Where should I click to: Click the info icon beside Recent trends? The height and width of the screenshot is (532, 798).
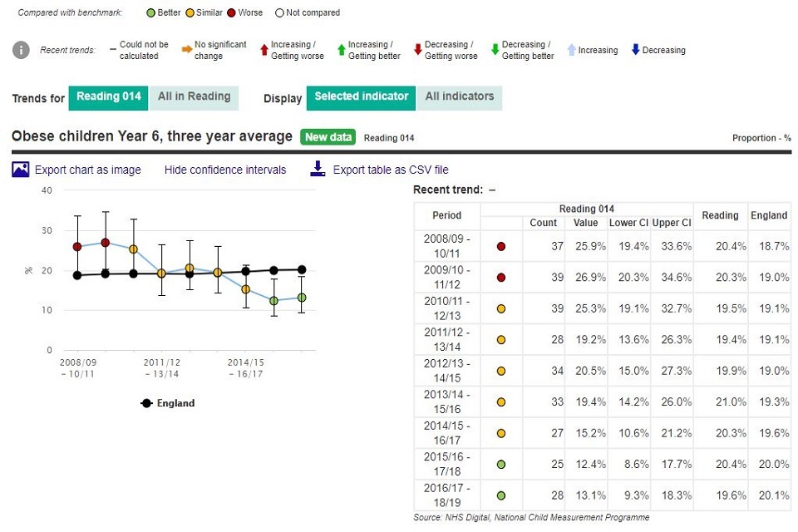tap(22, 50)
